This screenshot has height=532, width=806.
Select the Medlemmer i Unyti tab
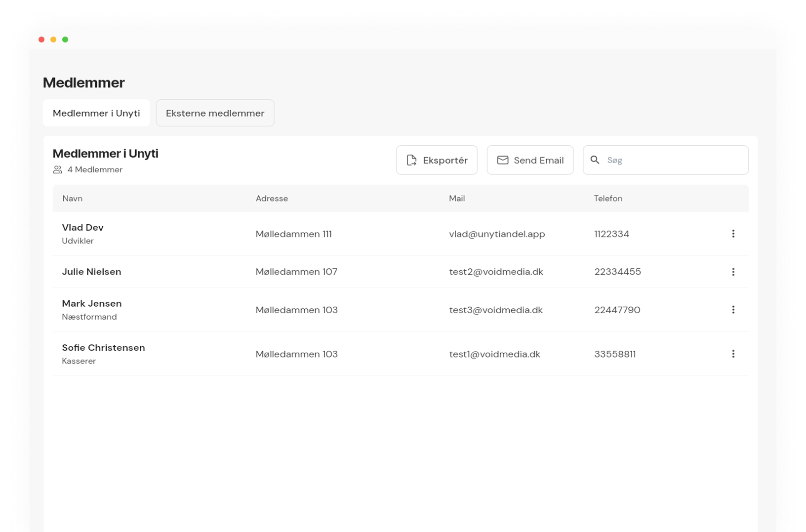click(x=96, y=113)
